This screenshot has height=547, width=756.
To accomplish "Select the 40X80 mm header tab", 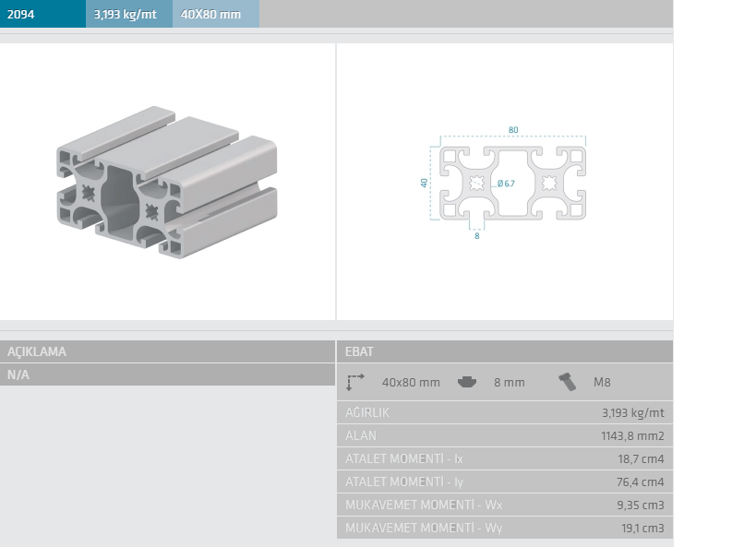I will pos(215,14).
